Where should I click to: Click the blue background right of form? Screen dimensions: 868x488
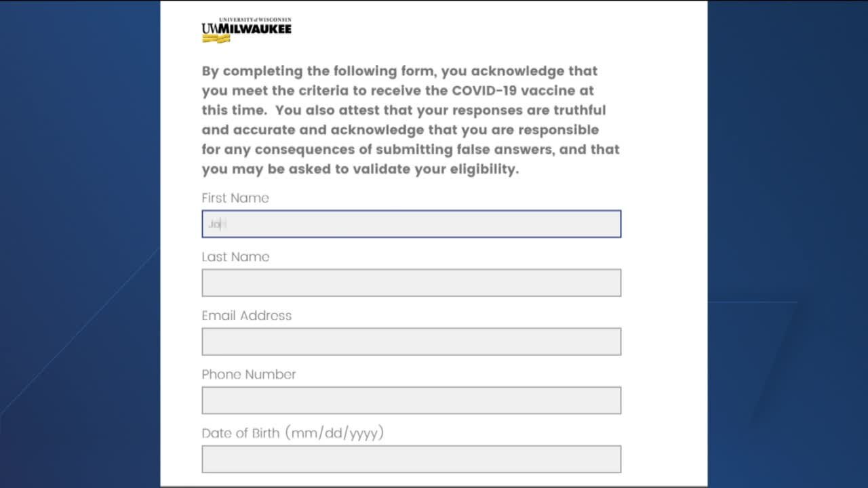point(787,244)
